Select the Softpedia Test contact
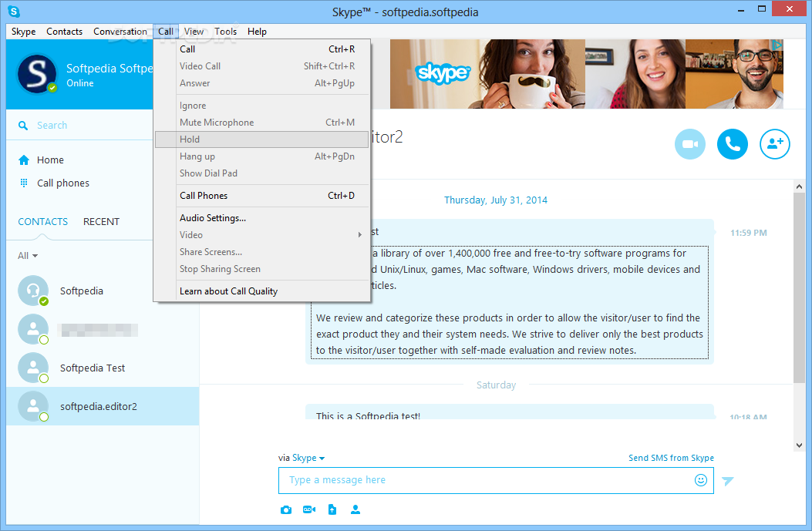 pos(103,368)
